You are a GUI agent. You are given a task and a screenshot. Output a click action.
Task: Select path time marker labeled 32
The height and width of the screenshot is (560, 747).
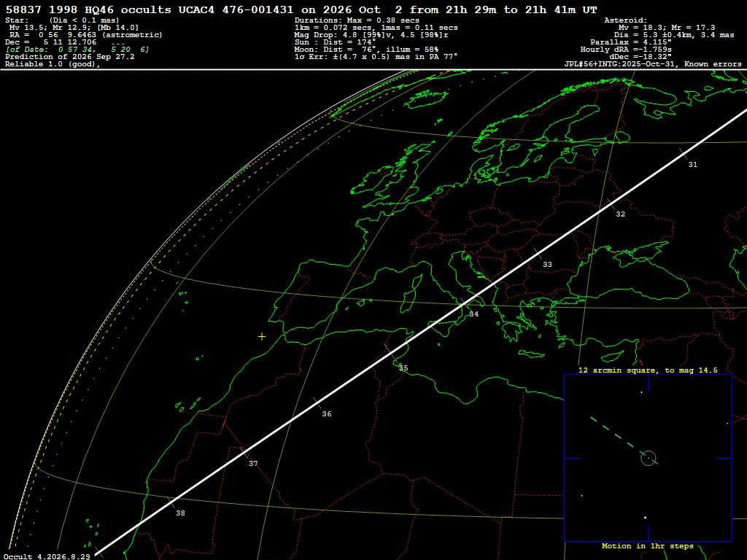click(620, 214)
